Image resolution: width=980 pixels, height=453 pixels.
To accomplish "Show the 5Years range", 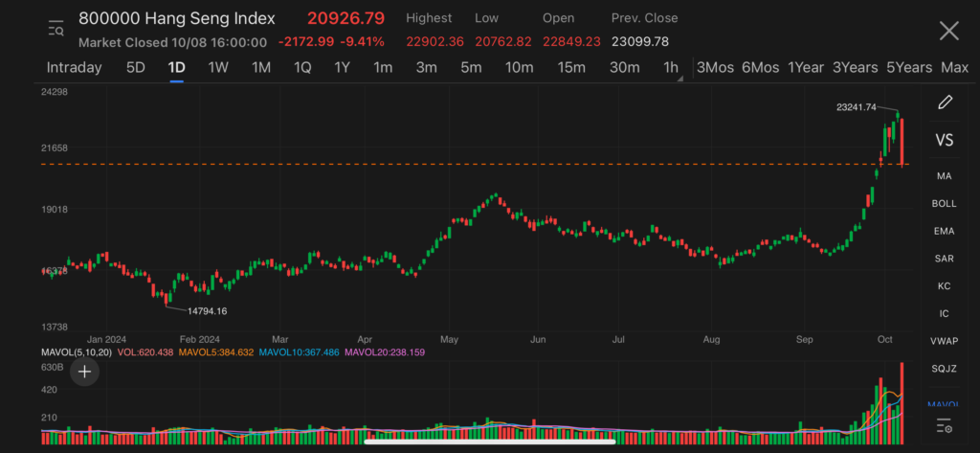I will click(908, 68).
